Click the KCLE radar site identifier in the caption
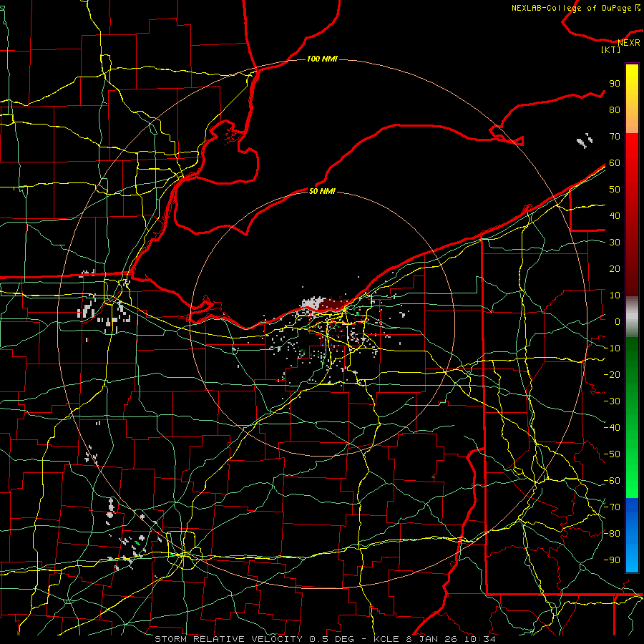The height and width of the screenshot is (644, 644). tap(386, 639)
